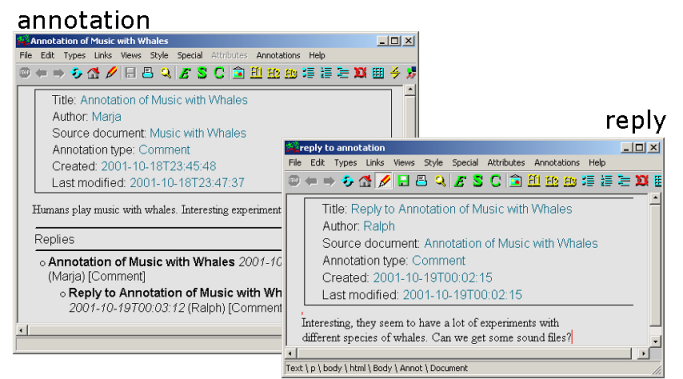The width and height of the screenshot is (683, 379).
Task: Apply H1 heading in annotation window
Action: (x=256, y=73)
